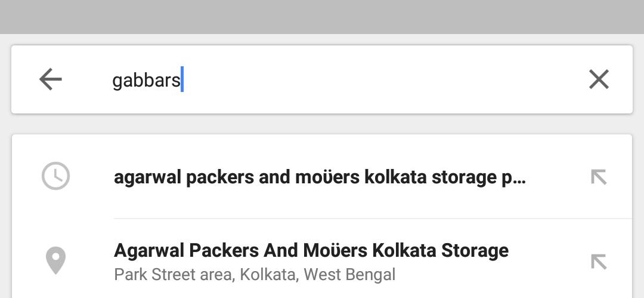
Task: Click the gray location pin icon
Action: click(x=55, y=260)
